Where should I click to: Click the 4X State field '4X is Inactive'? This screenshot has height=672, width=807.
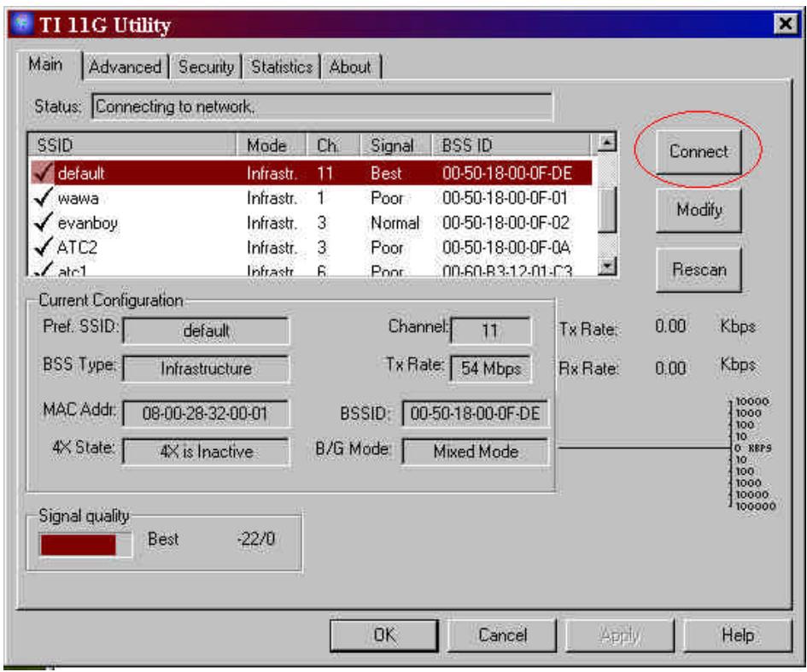(206, 451)
